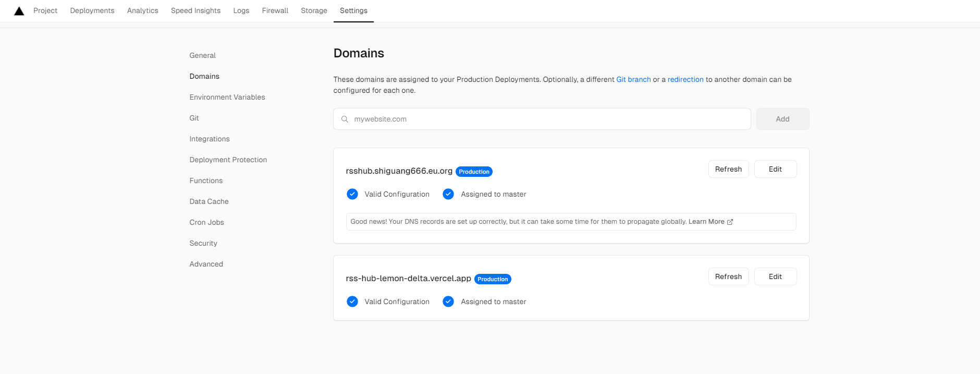
Task: Open the Project tab
Action: pos(45,10)
